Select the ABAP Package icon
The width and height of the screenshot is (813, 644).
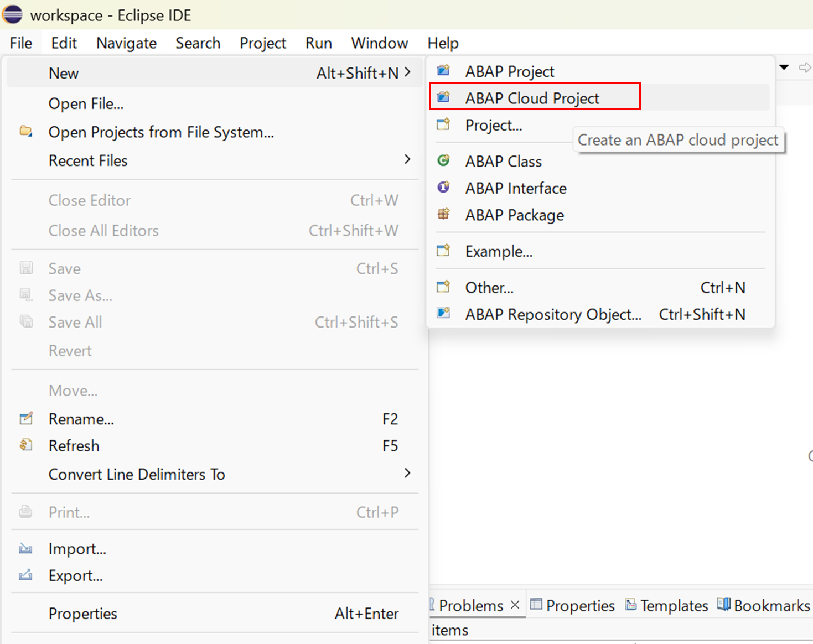coord(443,215)
